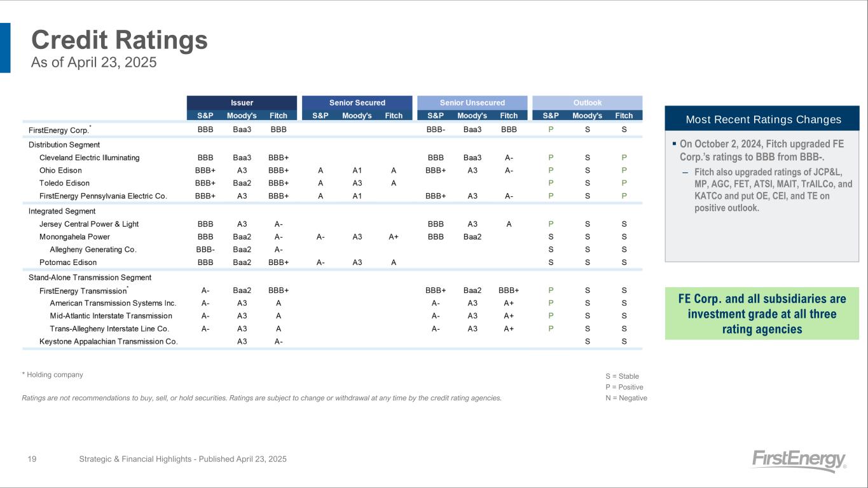
Task: Select the "Keystone Appalachian Transmission Co." row label
Action: click(x=108, y=341)
